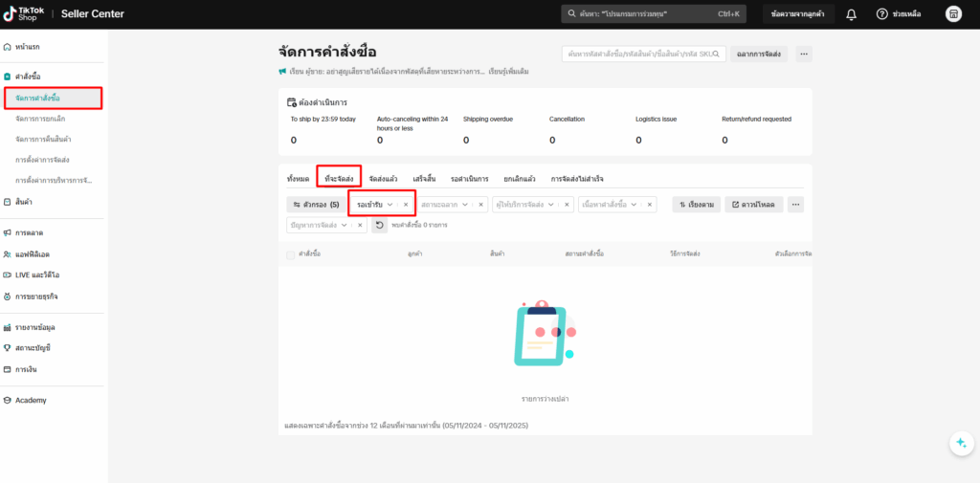Open the ผู้ให้บริการจัดส่ง dropdown filter
This screenshot has width=980, height=483.
[524, 205]
